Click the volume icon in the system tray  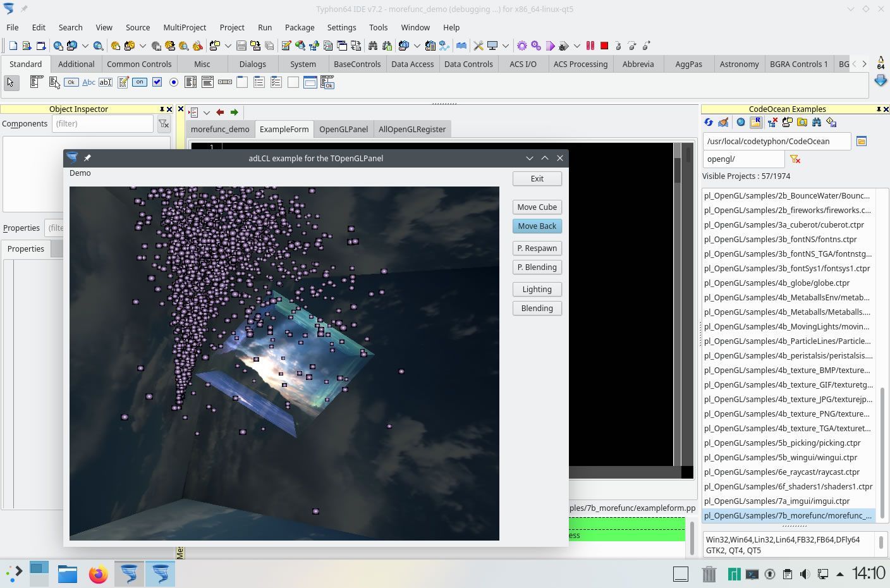pos(805,574)
